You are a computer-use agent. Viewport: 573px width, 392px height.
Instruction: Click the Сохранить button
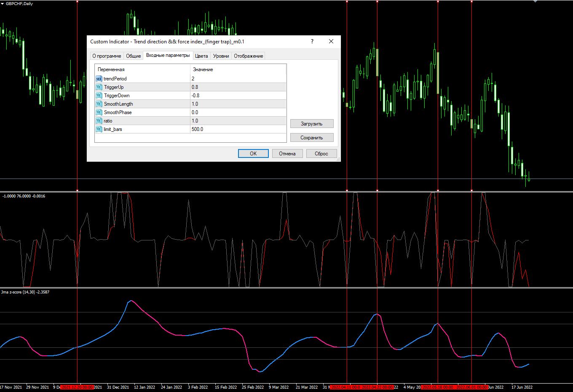point(311,138)
